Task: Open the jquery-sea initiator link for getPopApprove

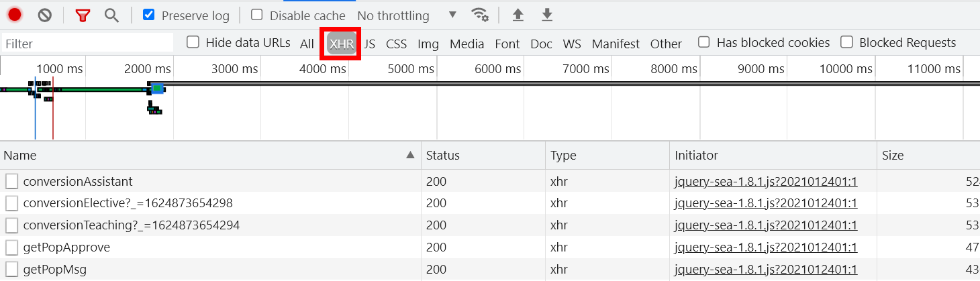Action: coord(766,247)
